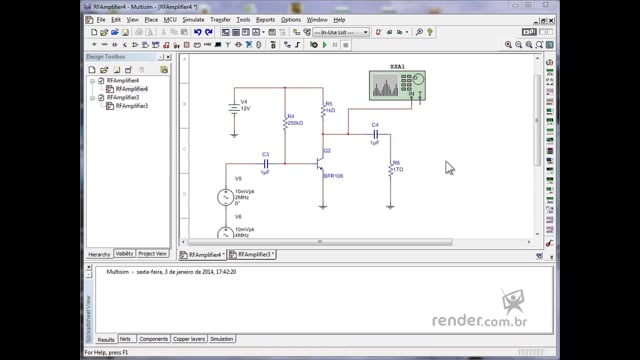The height and width of the screenshot is (360, 640).
Task: Run the simulation with green play button
Action: [x=325, y=45]
